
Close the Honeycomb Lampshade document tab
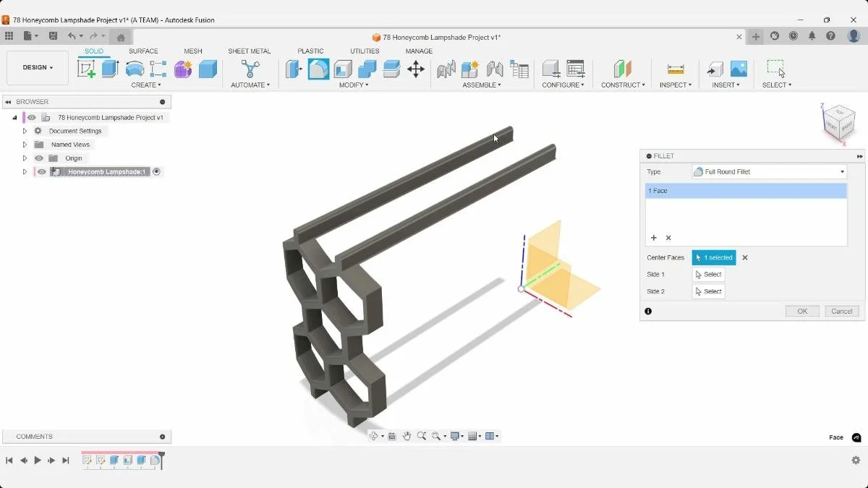[739, 37]
